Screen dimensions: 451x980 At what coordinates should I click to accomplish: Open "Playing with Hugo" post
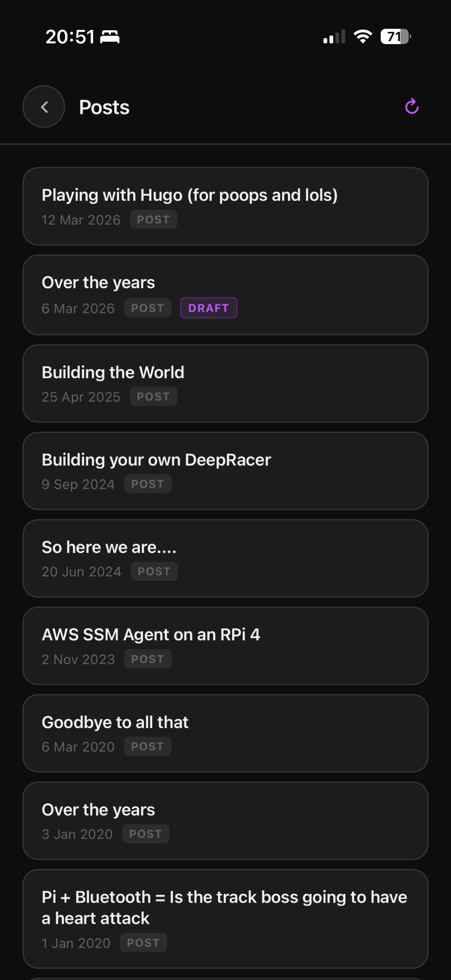(x=225, y=206)
